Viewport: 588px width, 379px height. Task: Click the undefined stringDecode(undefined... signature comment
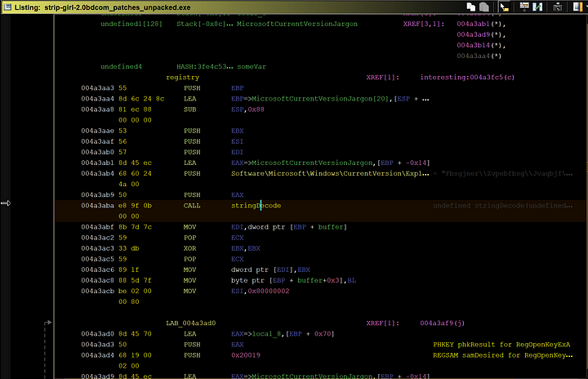pyautogui.click(x=503, y=206)
